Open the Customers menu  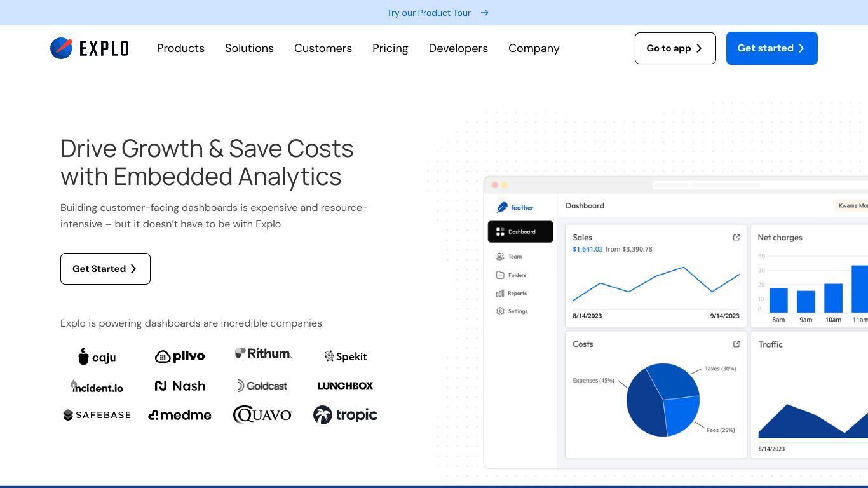click(323, 48)
